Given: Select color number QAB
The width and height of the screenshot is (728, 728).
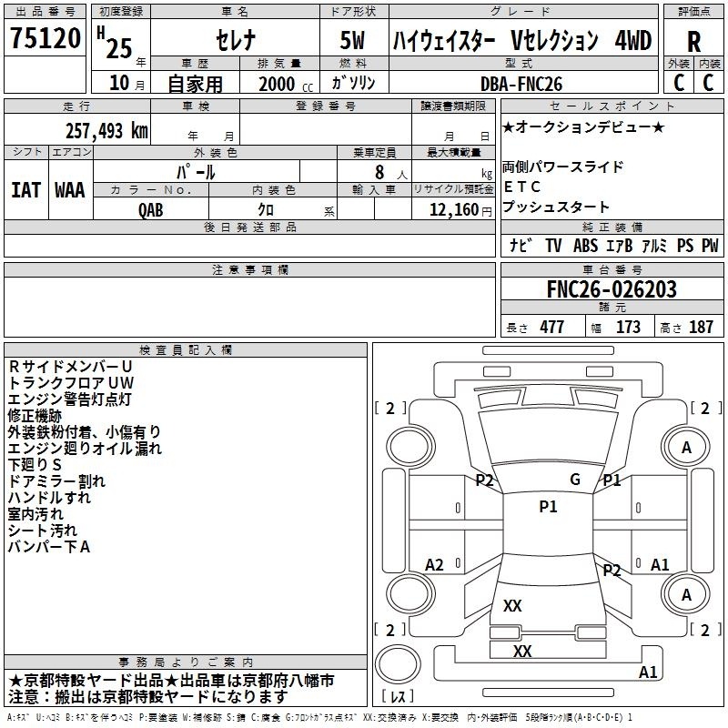Looking at the screenshot, I should click(x=150, y=210).
